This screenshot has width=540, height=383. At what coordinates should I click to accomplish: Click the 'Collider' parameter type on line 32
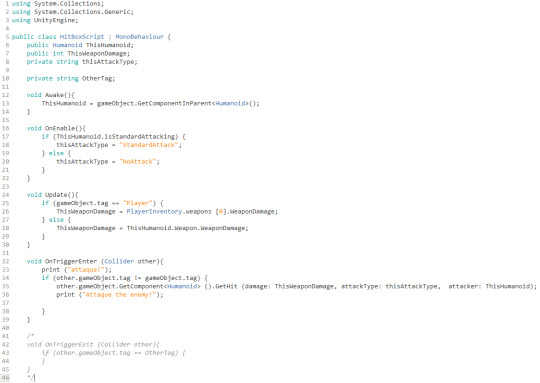119,261
